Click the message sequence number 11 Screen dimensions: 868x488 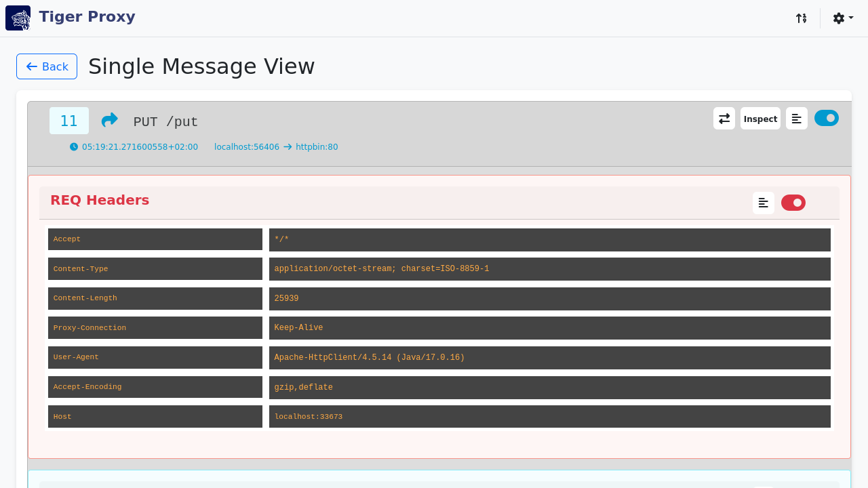coord(69,121)
